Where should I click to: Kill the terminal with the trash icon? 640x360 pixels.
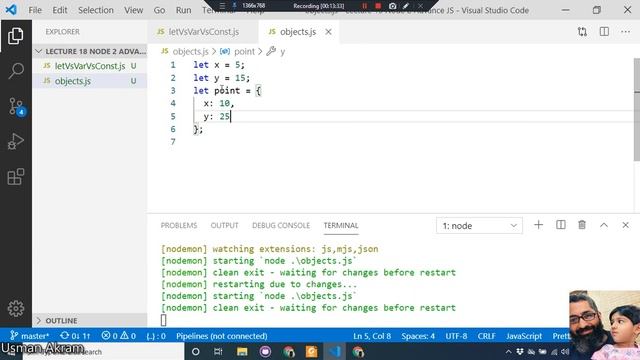pos(582,225)
